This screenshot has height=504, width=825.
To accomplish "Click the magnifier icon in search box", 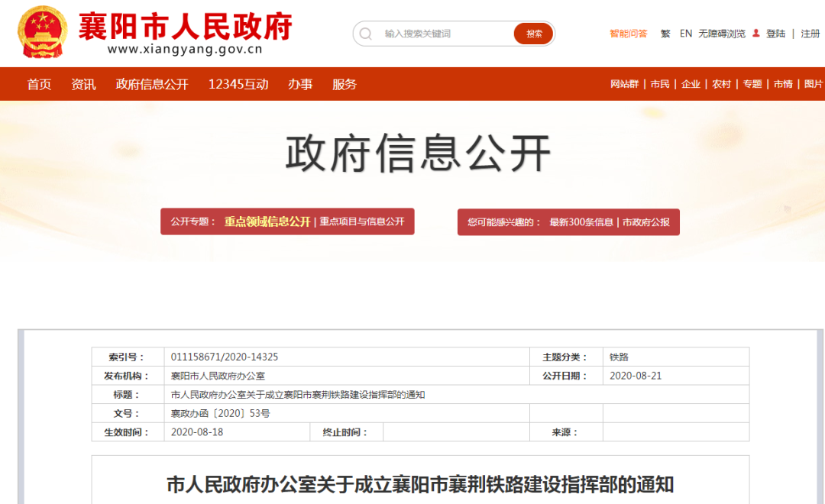I will [x=365, y=34].
